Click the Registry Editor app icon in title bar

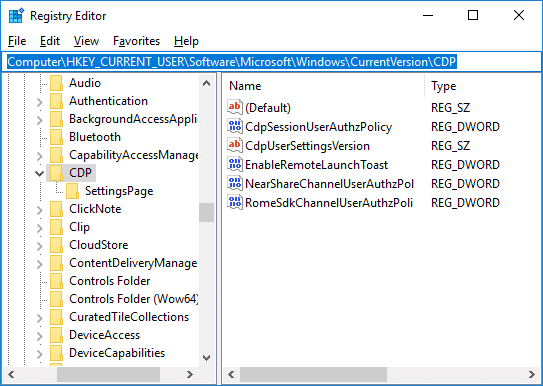(x=16, y=16)
